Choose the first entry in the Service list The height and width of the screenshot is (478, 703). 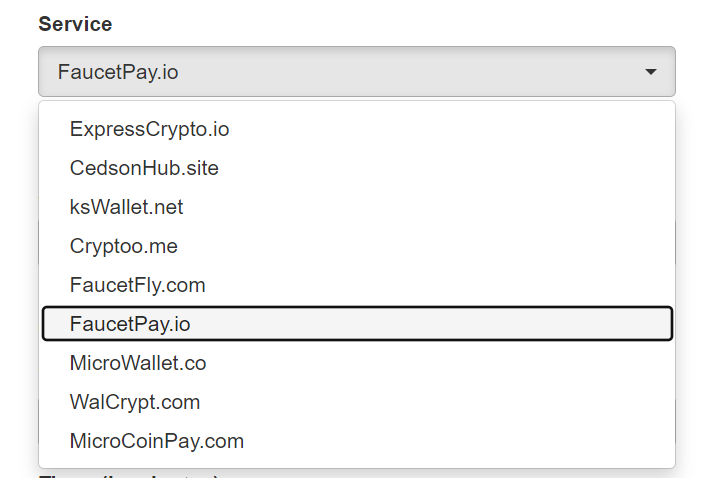150,129
